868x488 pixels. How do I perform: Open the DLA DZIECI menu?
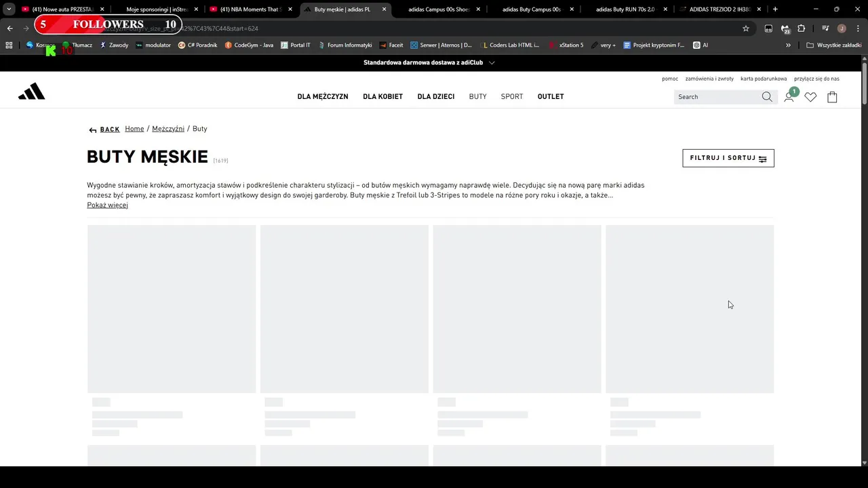436,96
